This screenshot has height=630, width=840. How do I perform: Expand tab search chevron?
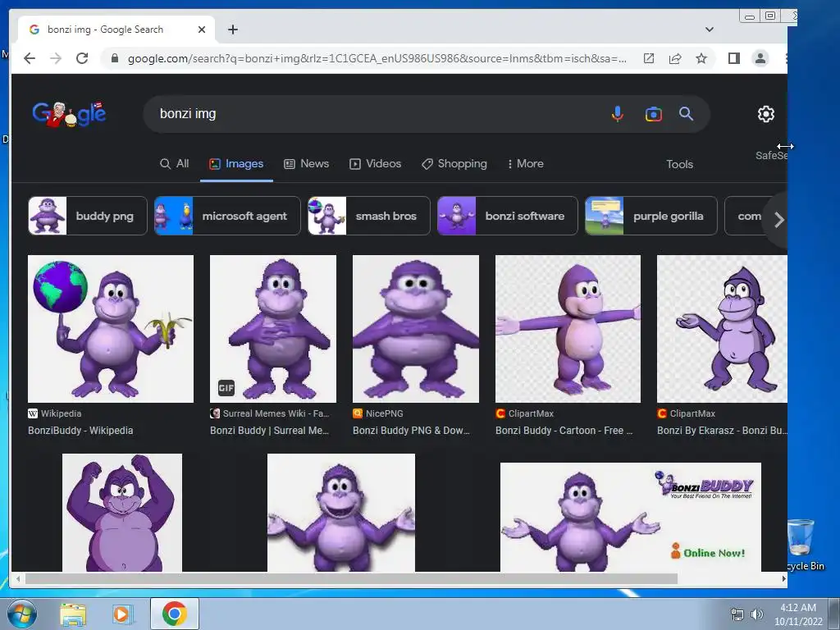(710, 30)
